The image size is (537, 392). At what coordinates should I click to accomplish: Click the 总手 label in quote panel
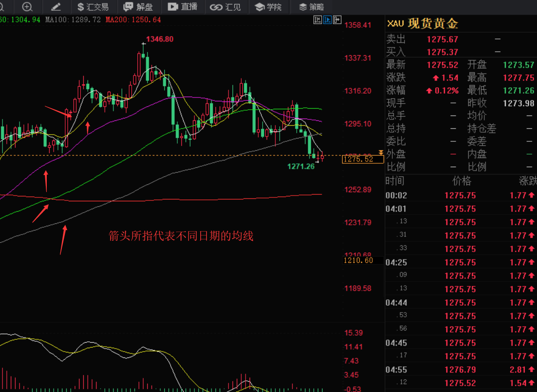point(396,116)
